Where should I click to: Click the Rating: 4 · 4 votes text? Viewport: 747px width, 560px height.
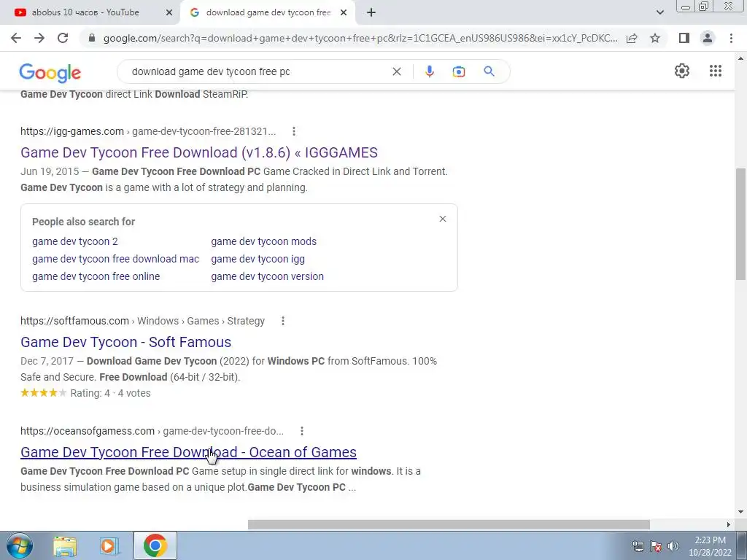(x=111, y=393)
